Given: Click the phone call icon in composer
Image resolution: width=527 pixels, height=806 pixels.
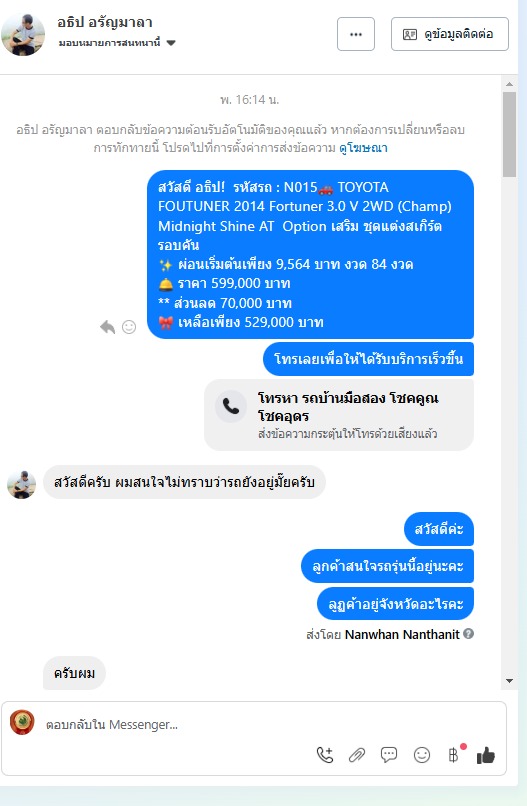Looking at the screenshot, I should (325, 755).
